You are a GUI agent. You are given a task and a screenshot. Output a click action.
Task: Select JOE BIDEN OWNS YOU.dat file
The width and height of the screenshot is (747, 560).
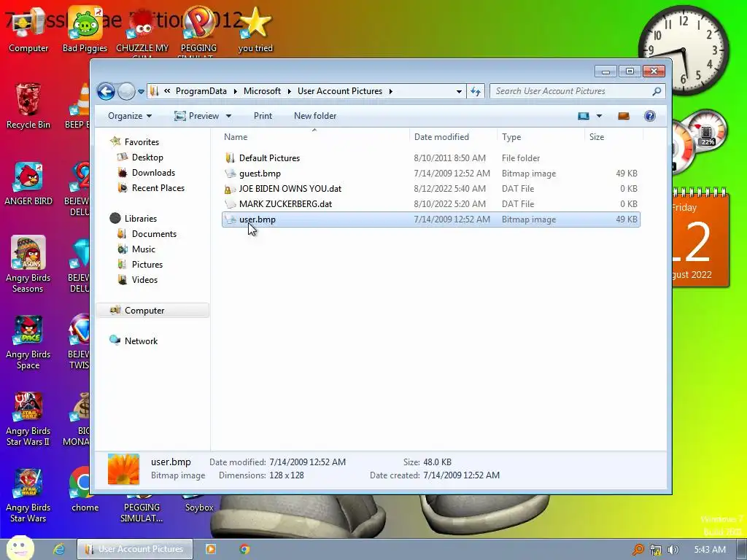coord(430,189)
